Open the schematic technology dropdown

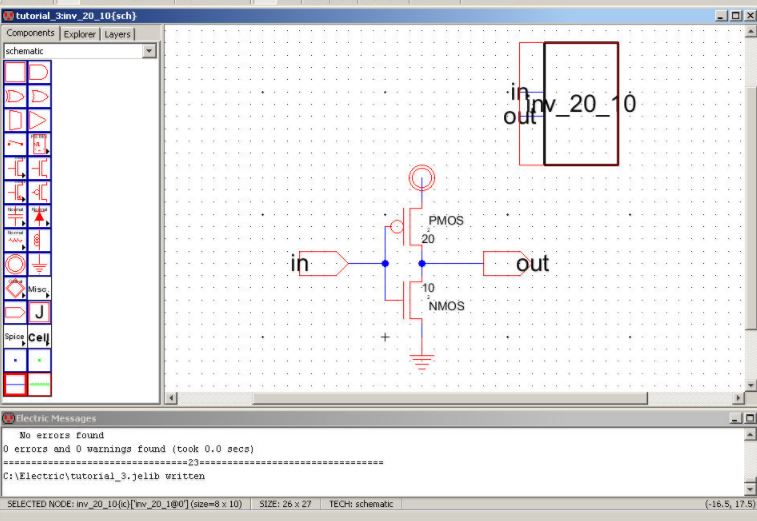[x=149, y=50]
